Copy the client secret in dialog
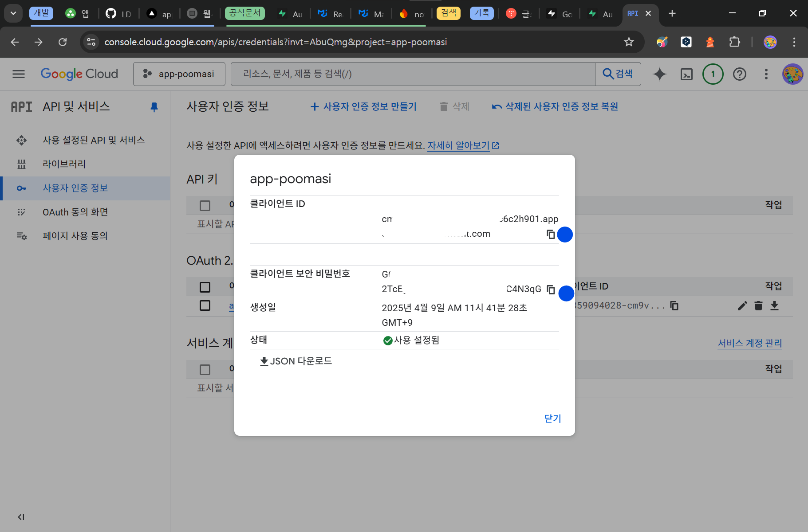This screenshot has height=532, width=808. pyautogui.click(x=551, y=289)
